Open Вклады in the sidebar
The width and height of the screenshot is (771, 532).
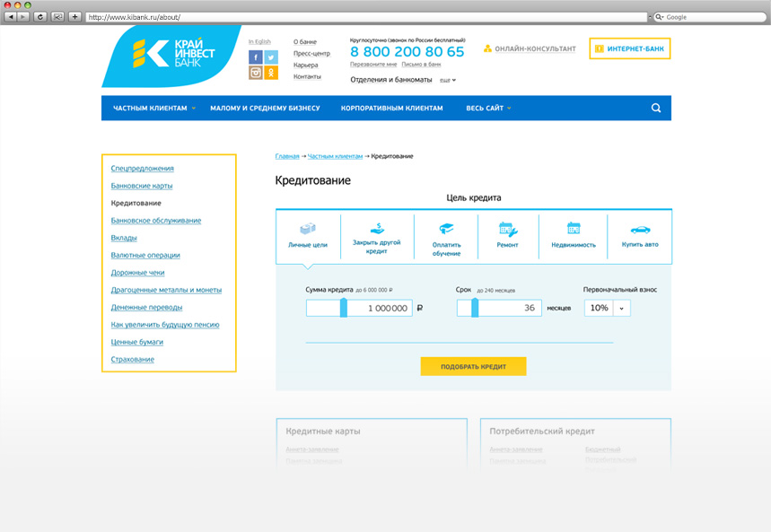point(124,238)
